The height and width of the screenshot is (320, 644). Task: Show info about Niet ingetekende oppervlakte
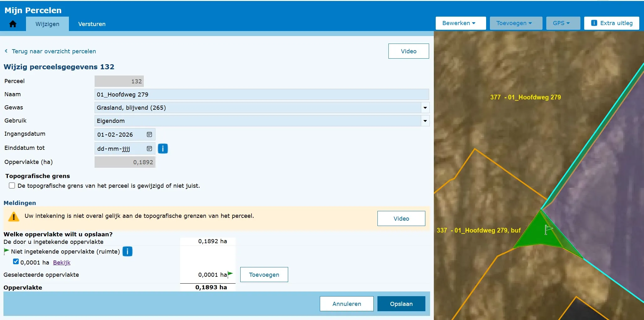click(127, 251)
